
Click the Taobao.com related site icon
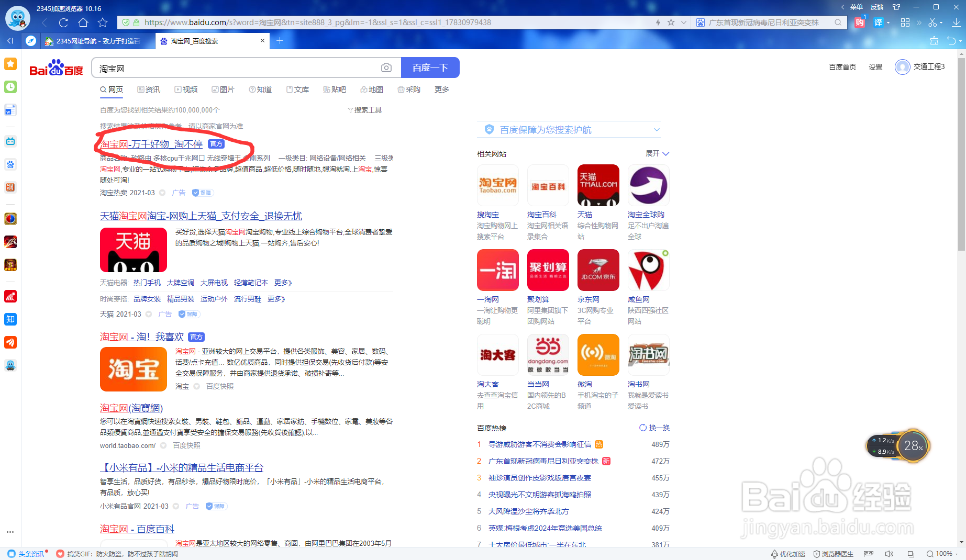coord(498,185)
